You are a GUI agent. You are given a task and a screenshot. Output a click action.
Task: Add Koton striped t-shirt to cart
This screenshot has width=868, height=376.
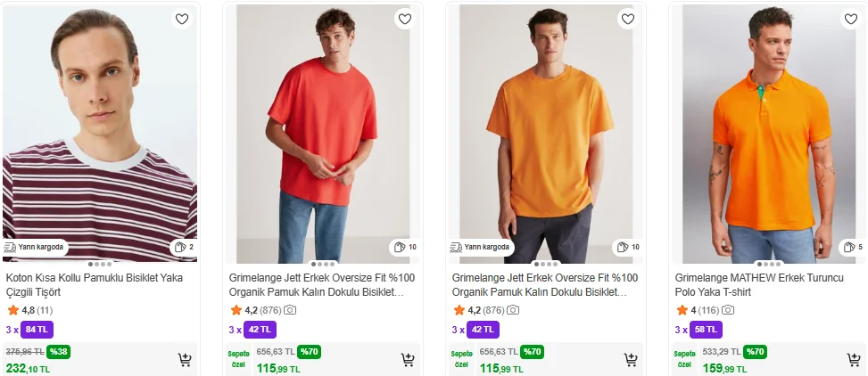[185, 360]
